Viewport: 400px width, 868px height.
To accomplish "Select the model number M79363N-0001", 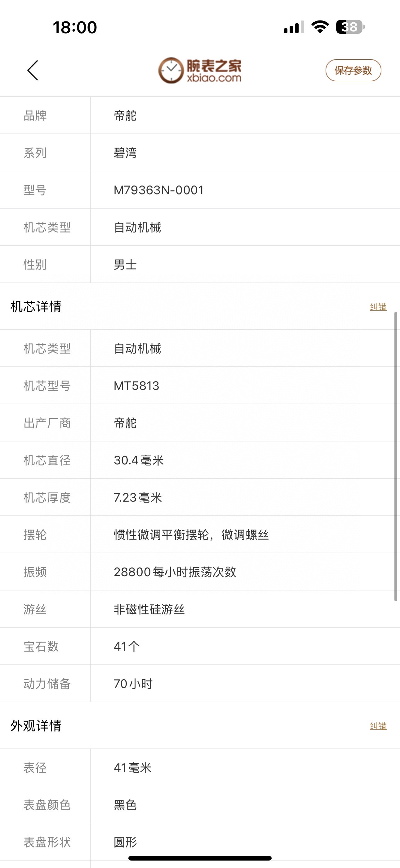I will pyautogui.click(x=159, y=190).
